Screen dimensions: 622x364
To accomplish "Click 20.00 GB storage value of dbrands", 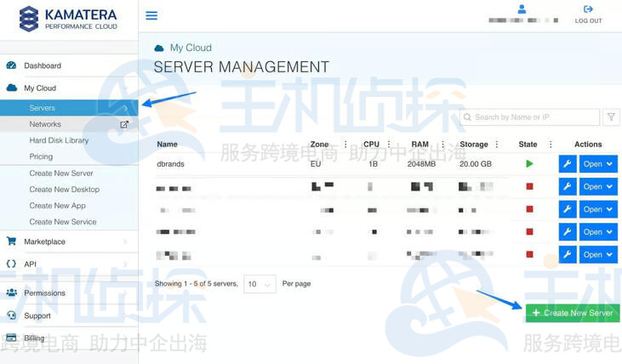I will [476, 164].
